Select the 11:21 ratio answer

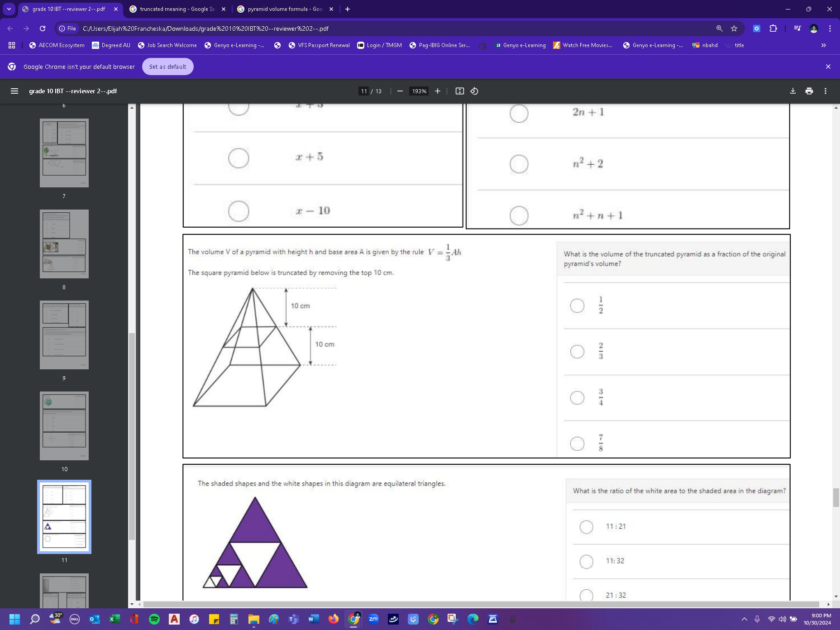point(586,527)
